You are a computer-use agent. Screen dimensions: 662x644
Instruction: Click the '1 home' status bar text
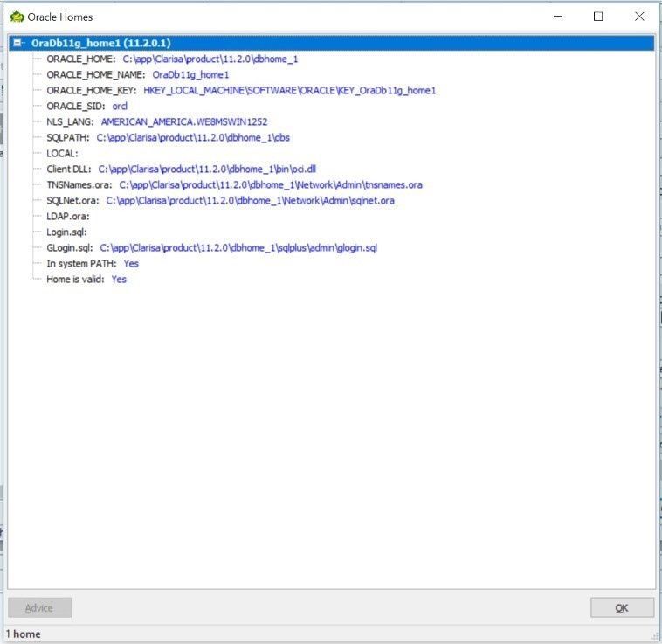(24, 634)
